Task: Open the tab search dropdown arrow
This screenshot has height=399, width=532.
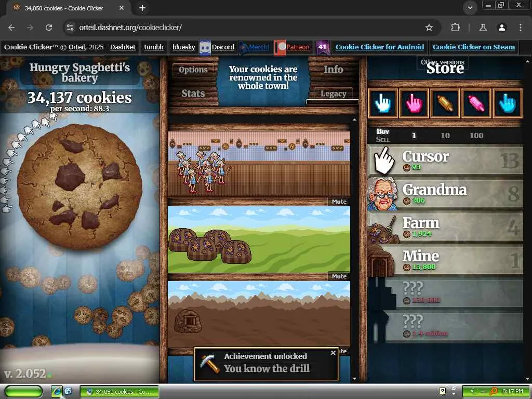Action: pyautogui.click(x=470, y=8)
